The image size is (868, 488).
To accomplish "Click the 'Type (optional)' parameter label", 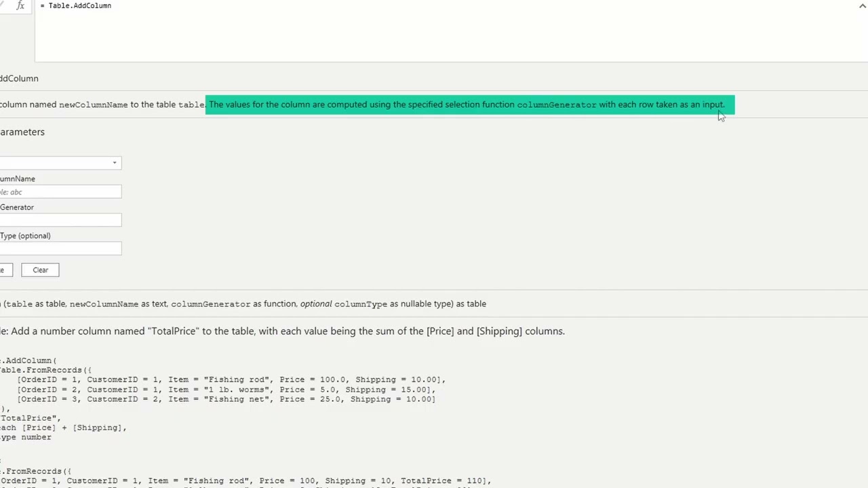I will click(25, 236).
